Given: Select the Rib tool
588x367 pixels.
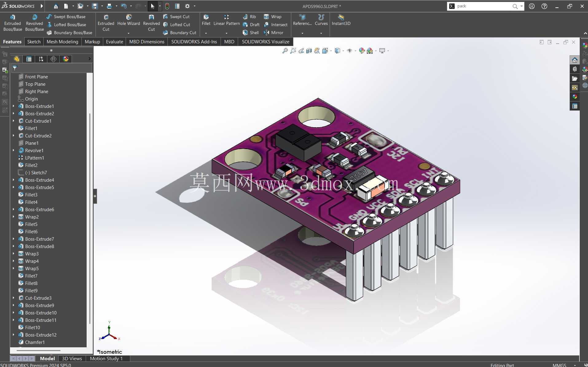Looking at the screenshot, I should tap(249, 17).
